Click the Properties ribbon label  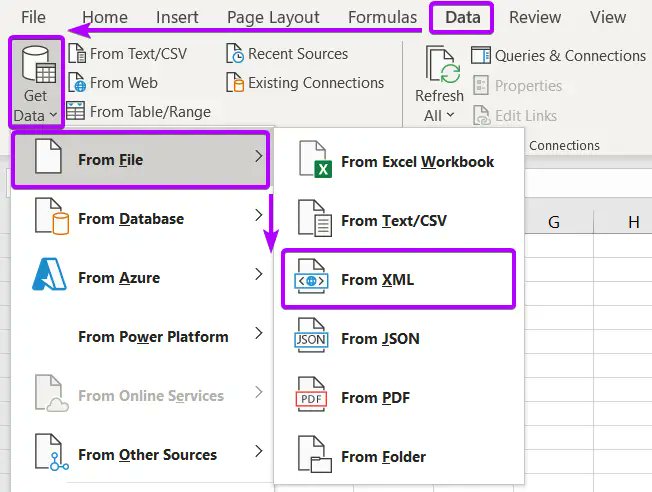point(529,86)
